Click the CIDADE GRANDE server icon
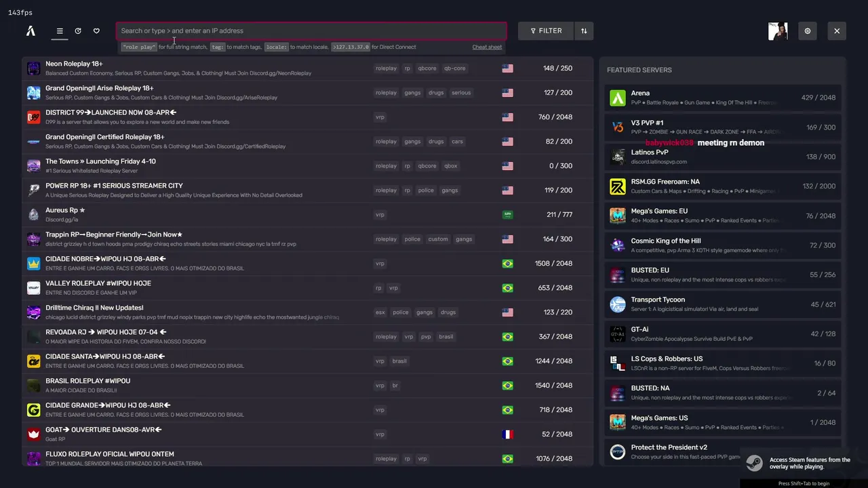This screenshot has height=488, width=868. pyautogui.click(x=33, y=410)
